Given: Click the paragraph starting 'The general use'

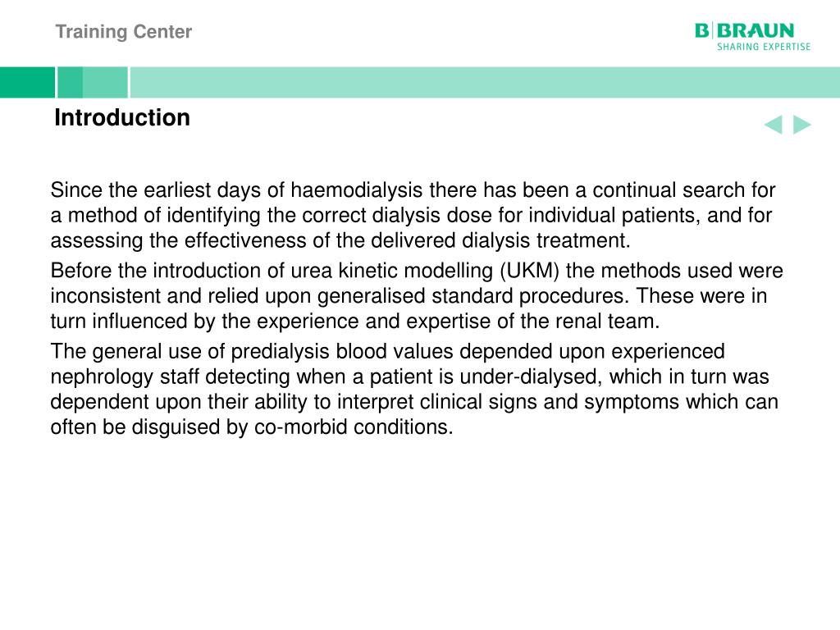Looking at the screenshot, I should (x=414, y=390).
